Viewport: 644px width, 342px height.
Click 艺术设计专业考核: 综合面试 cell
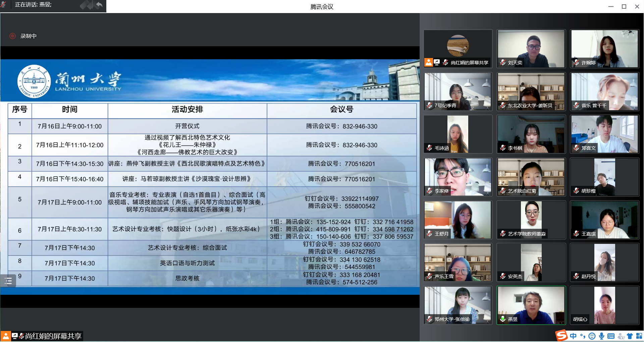(187, 248)
